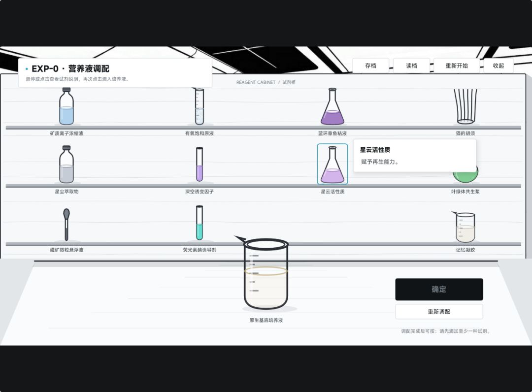This screenshot has width=532, height=392.
Task: Choose the 记忆凝胶 small beaker
Action: [x=465, y=227]
